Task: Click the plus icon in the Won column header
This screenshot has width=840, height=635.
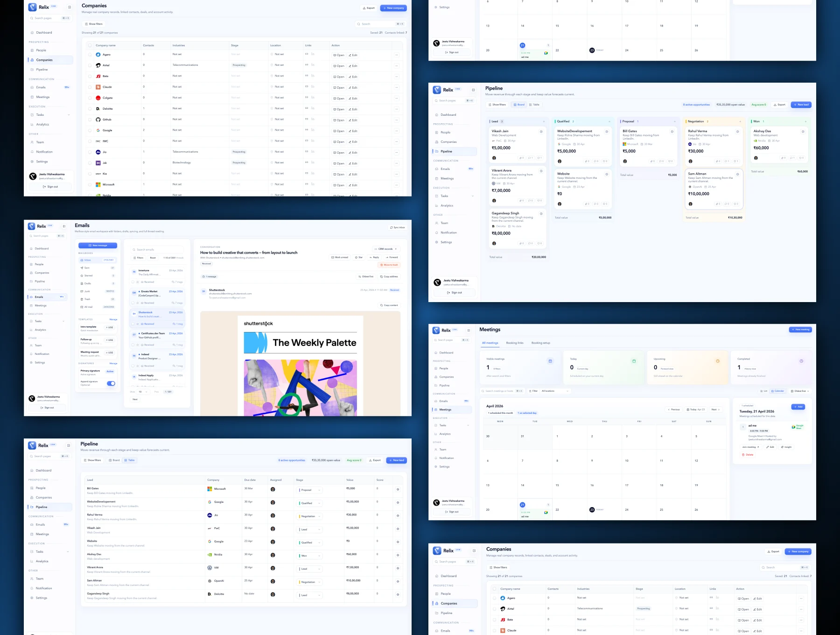Action: [805, 121]
